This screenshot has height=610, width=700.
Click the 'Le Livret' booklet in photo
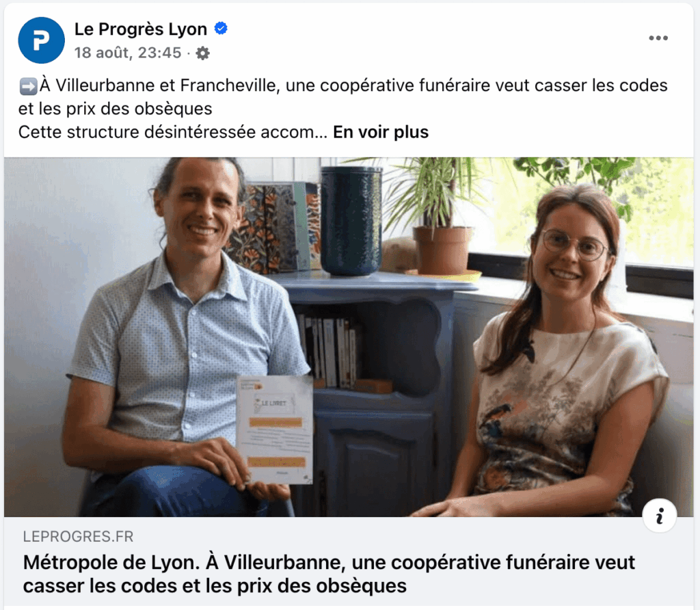(275, 430)
